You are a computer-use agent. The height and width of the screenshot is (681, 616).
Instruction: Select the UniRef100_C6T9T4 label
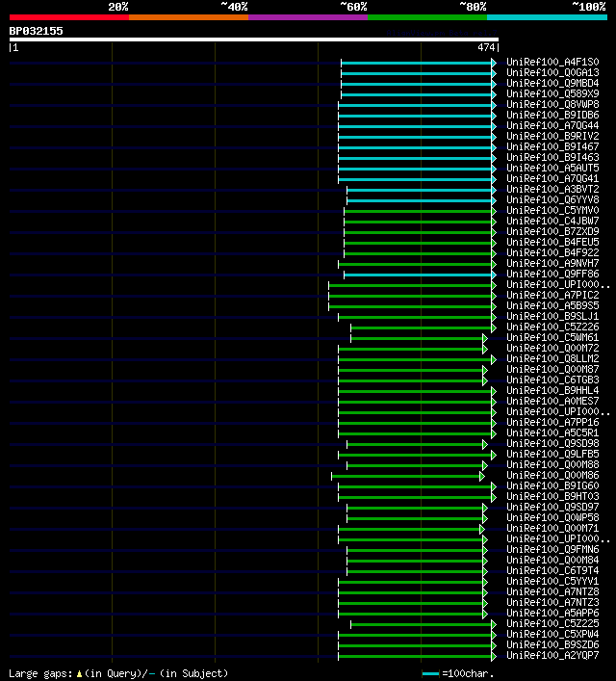pos(552,570)
